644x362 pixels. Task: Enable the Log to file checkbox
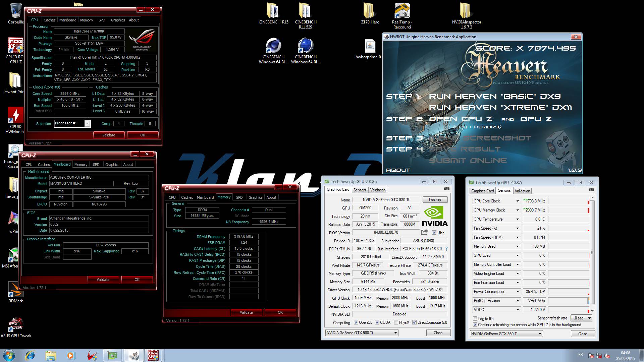tap(475, 319)
